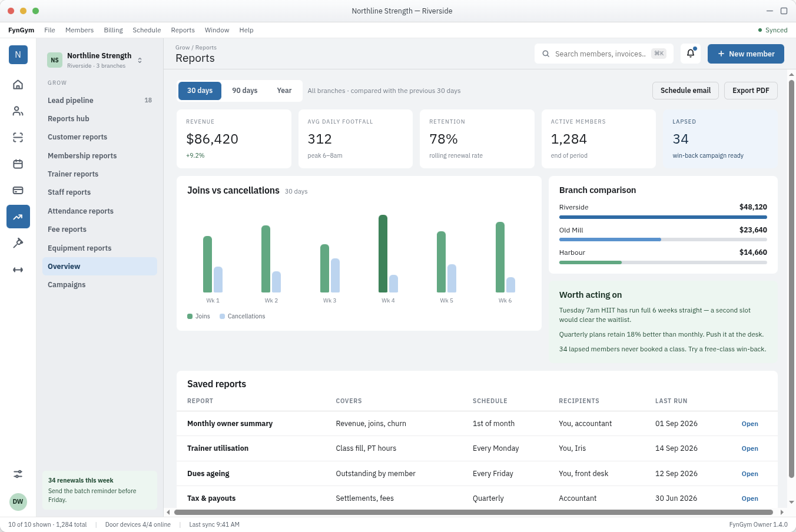Expand the Northline Strength branch switcher
This screenshot has height=532, width=796.
click(x=140, y=60)
